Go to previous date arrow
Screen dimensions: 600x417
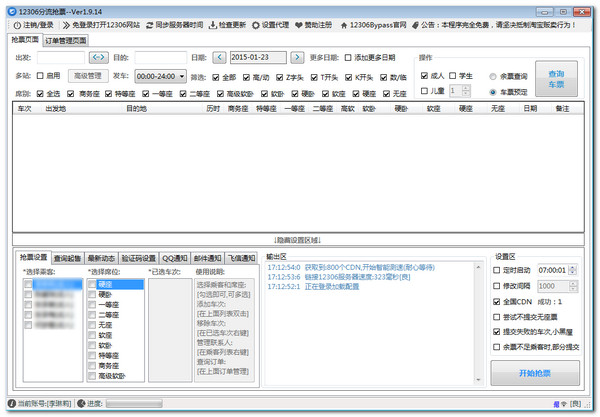[x=219, y=57]
